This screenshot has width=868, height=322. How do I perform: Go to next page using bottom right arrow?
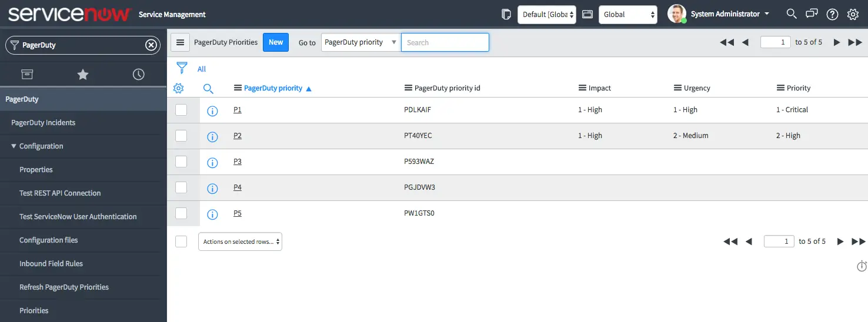point(840,241)
